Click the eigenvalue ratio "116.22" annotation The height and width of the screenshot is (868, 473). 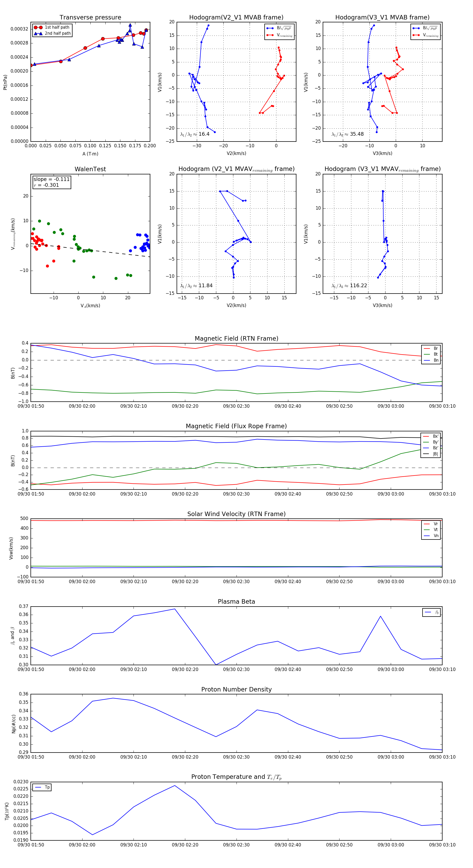pyautogui.click(x=349, y=286)
